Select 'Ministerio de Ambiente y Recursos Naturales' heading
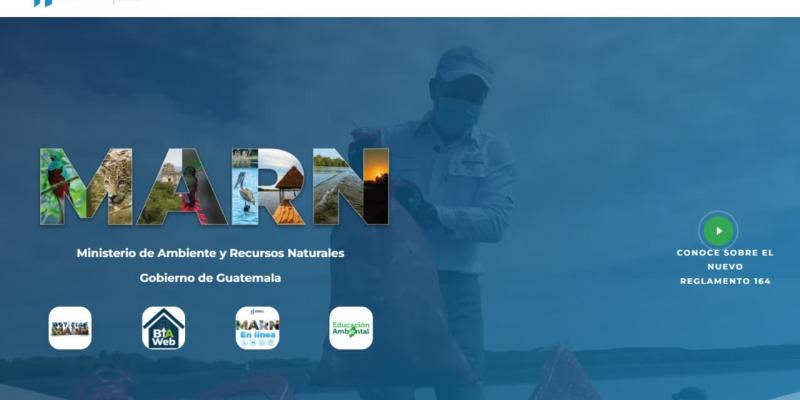This screenshot has height=400, width=800. coord(210,253)
